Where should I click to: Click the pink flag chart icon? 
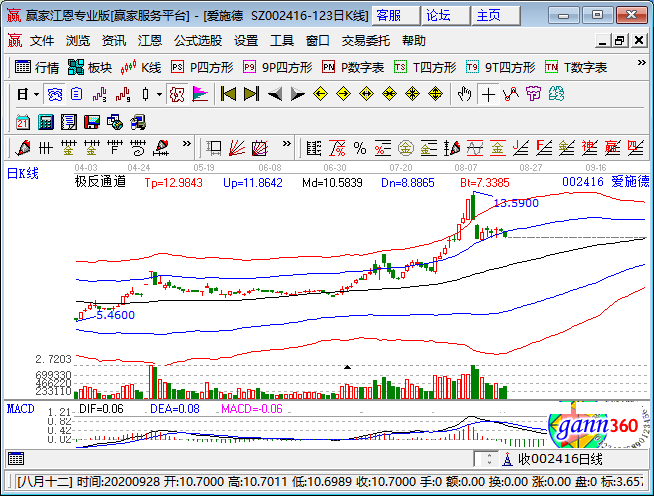click(x=200, y=94)
